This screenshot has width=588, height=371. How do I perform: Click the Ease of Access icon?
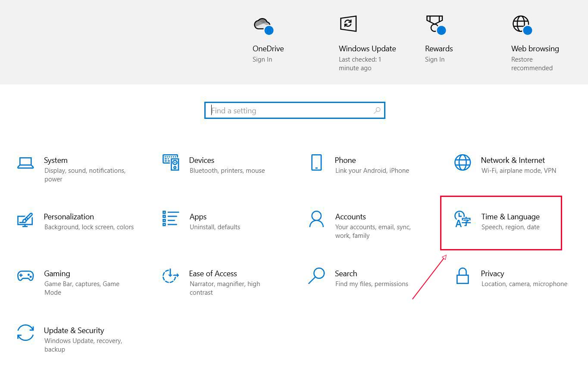click(170, 276)
